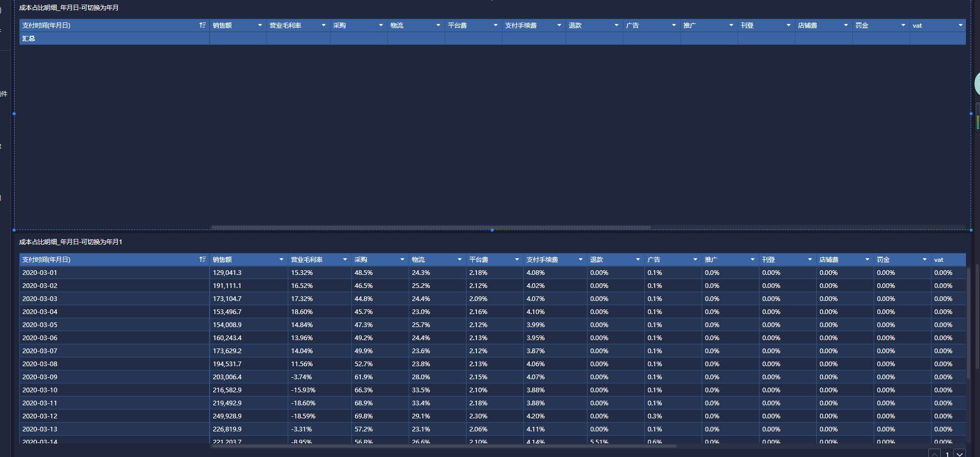Image resolution: width=980 pixels, height=457 pixels.
Task: Go to next page with down arrow button
Action: [960, 454]
